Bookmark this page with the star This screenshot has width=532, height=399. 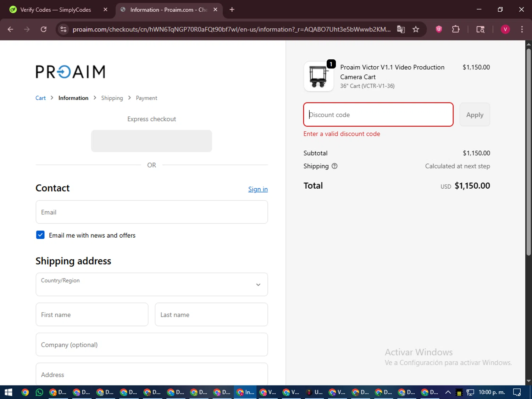(416, 29)
